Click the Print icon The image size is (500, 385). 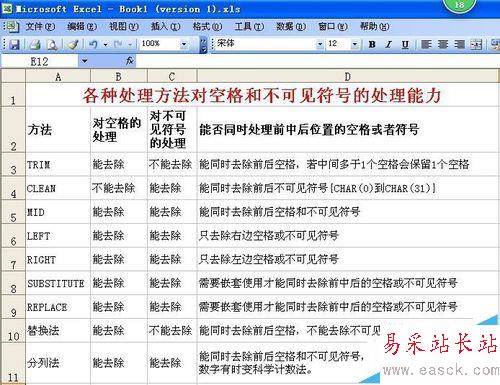tap(35, 44)
